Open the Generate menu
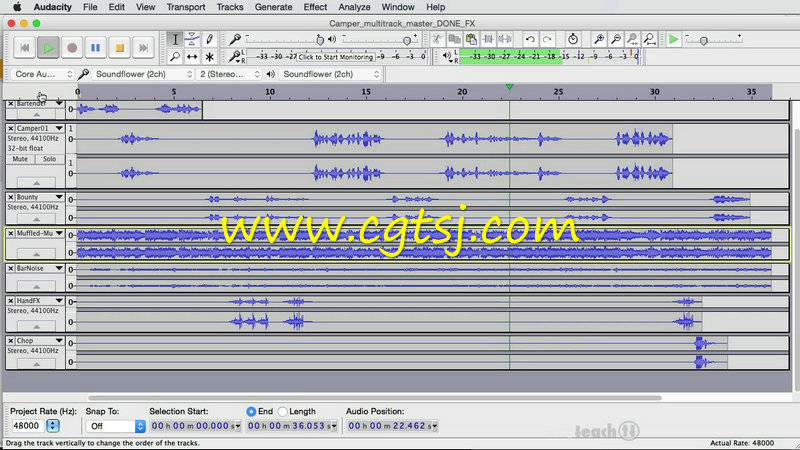 pos(273,7)
